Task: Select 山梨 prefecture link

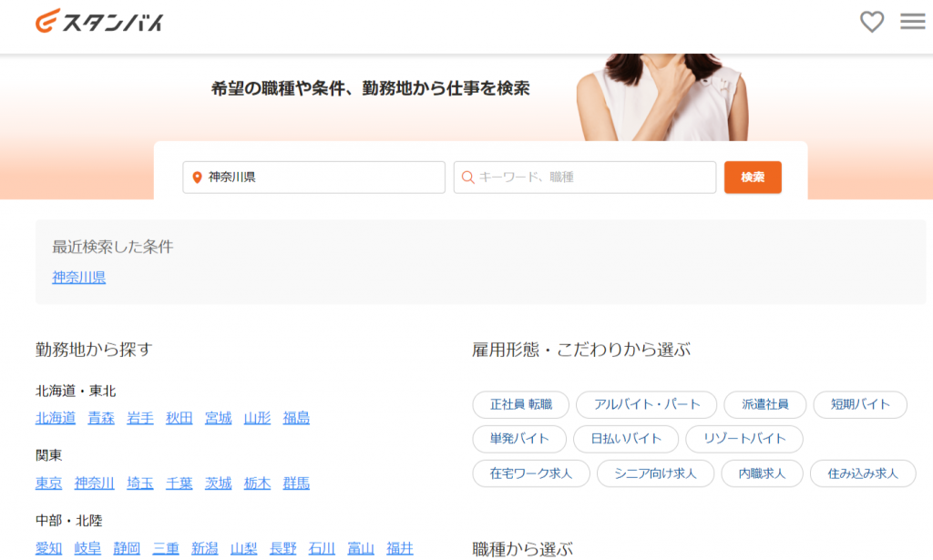Action: coord(244,548)
